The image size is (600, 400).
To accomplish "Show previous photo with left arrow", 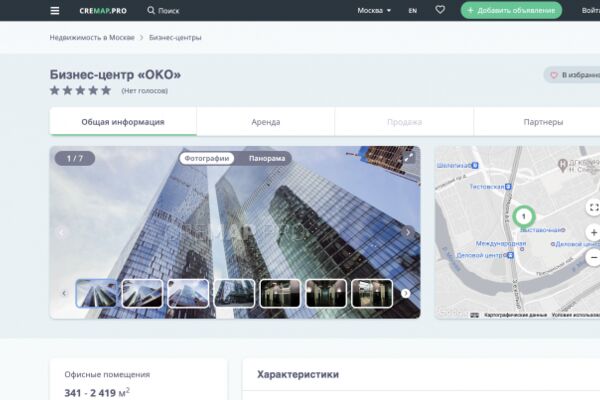I will (61, 232).
